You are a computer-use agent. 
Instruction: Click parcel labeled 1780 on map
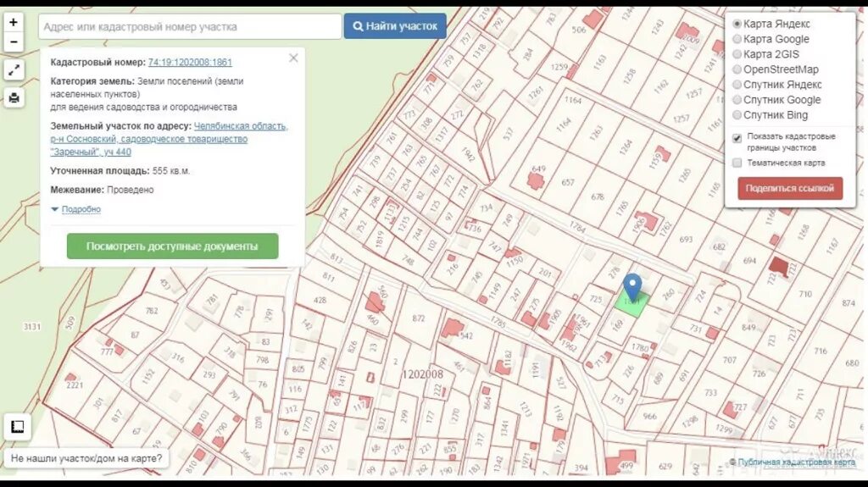pyautogui.click(x=640, y=347)
